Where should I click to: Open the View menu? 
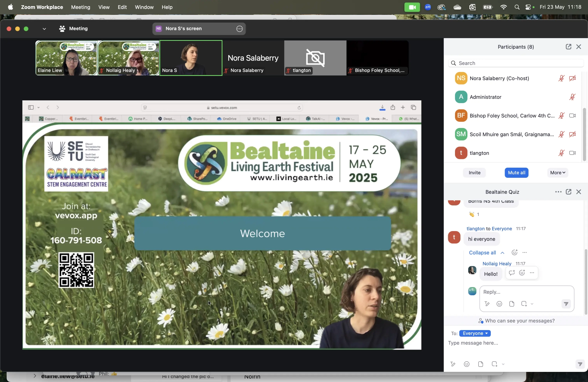[x=104, y=7]
